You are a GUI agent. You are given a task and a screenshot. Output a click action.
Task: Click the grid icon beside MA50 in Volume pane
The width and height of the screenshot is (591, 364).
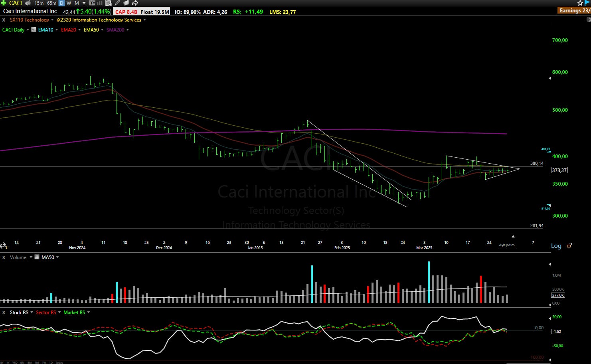37,257
